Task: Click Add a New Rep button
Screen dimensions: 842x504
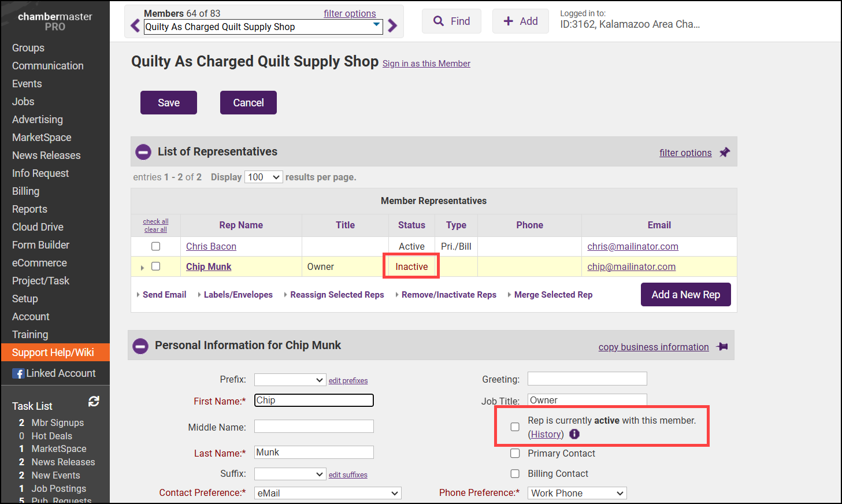Action: [685, 295]
